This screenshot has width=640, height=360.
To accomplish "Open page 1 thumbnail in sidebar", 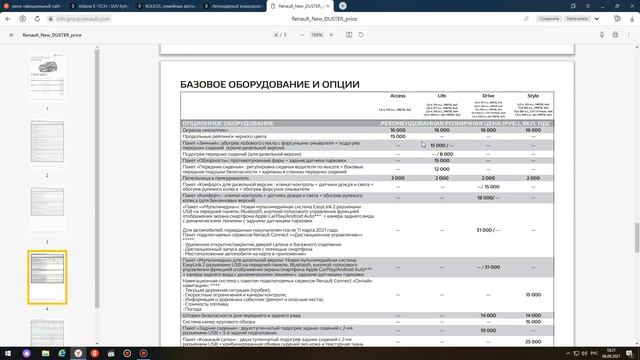I will tap(47, 78).
